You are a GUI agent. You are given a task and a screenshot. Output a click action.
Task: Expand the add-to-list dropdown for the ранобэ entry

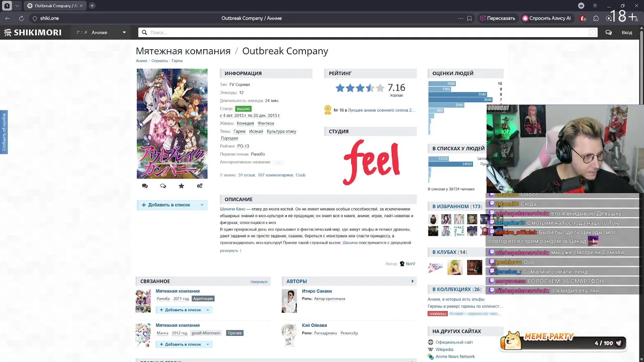coord(207,310)
